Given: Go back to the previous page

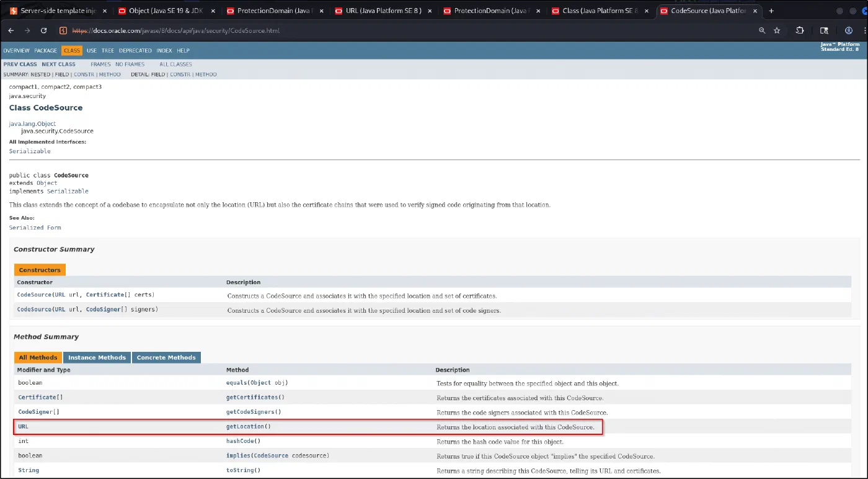Looking at the screenshot, I should point(11,30).
